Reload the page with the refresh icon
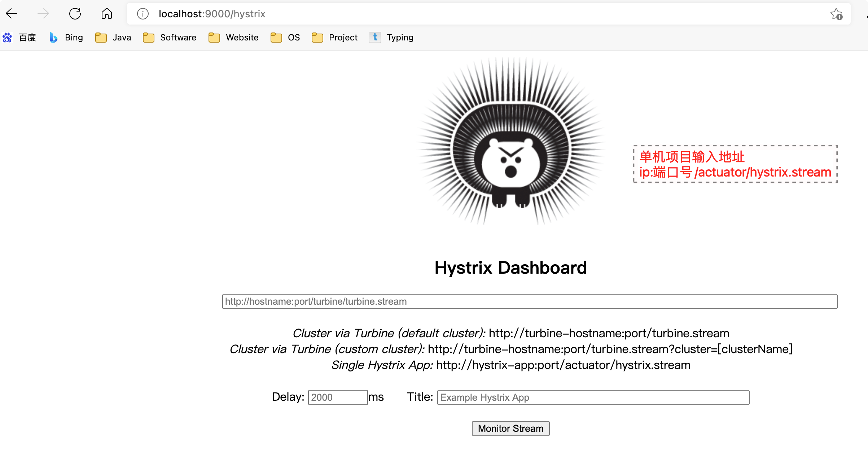The image size is (868, 465). pos(75,14)
